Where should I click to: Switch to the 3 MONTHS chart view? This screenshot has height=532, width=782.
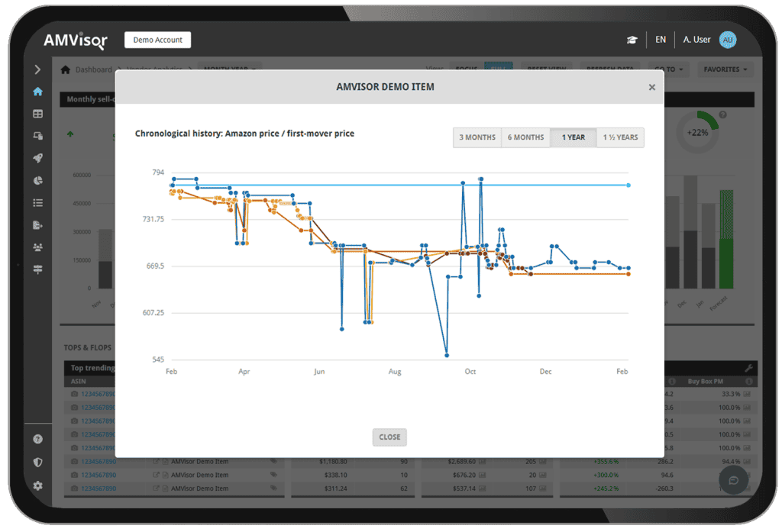click(x=477, y=137)
